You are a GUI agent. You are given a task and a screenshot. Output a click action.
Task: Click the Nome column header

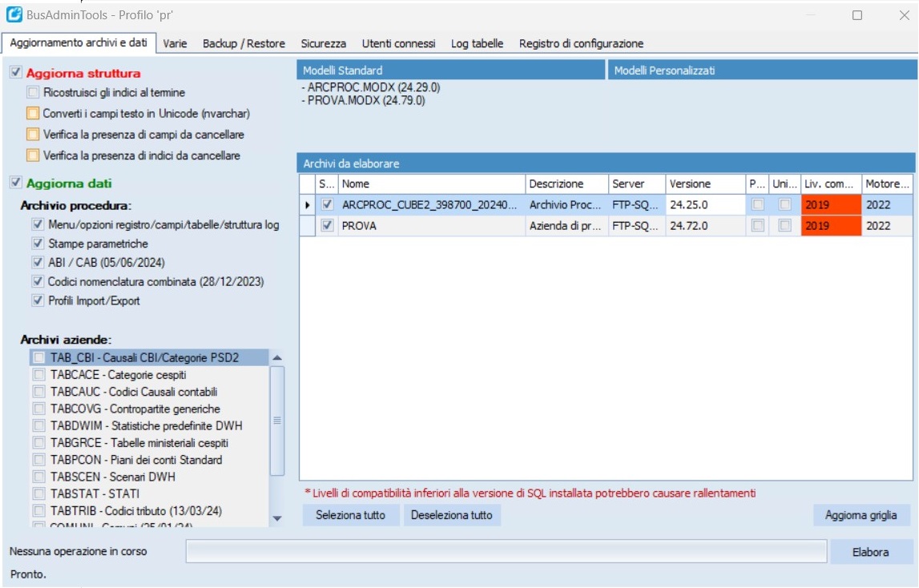[431, 184]
